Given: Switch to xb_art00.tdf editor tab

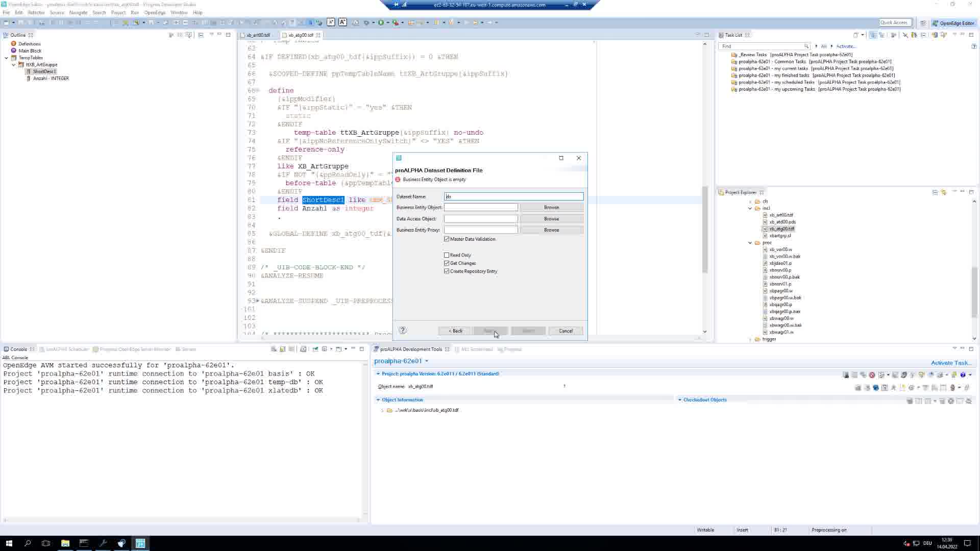Looking at the screenshot, I should (x=259, y=35).
